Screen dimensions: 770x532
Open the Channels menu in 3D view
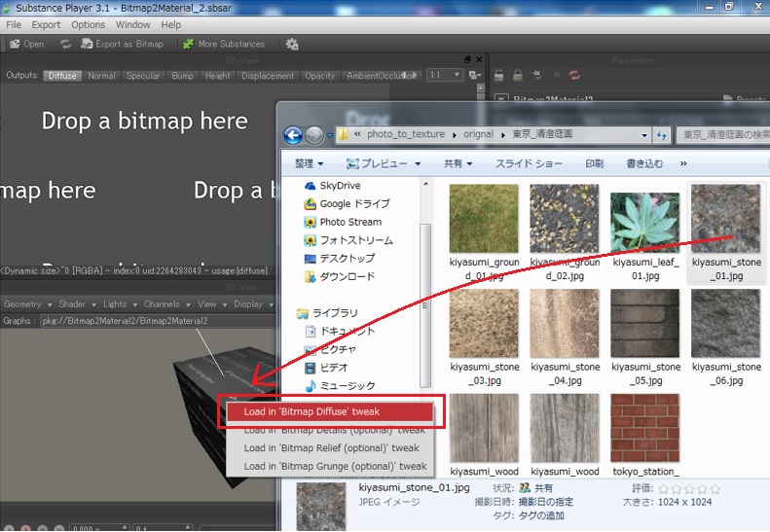coord(167,304)
